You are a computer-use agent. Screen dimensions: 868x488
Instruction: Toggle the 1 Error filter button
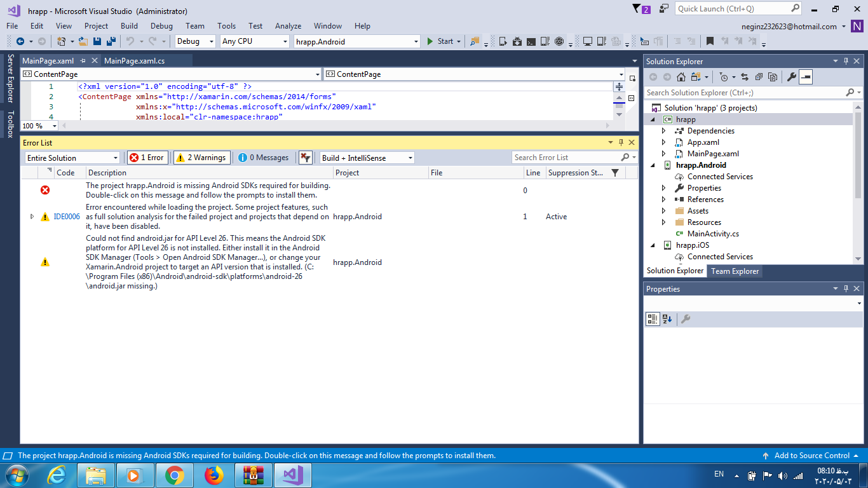(x=147, y=158)
